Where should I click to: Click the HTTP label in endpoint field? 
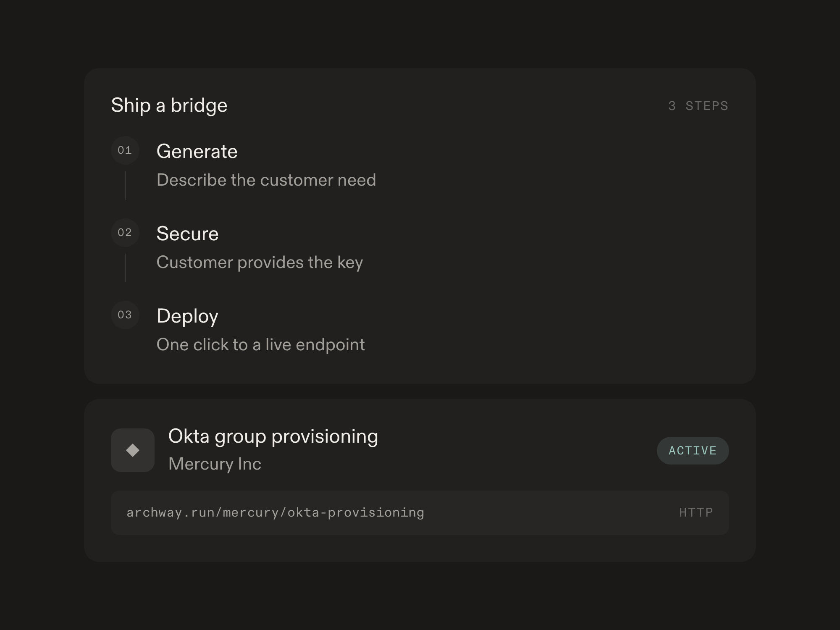(x=696, y=512)
